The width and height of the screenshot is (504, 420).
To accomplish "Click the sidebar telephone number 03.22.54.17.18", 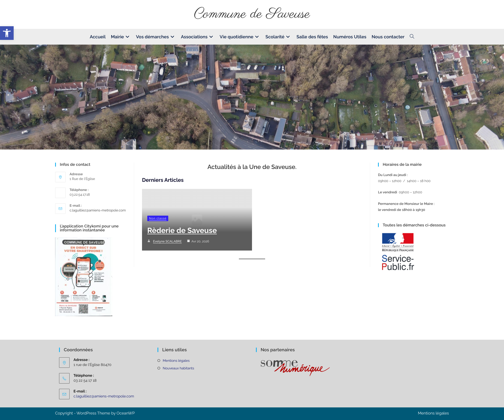I will point(80,195).
